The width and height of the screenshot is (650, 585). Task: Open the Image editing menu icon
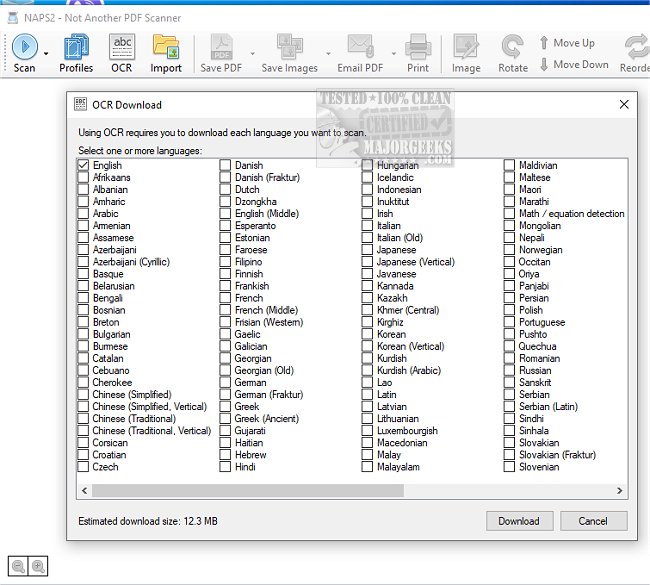click(x=466, y=53)
